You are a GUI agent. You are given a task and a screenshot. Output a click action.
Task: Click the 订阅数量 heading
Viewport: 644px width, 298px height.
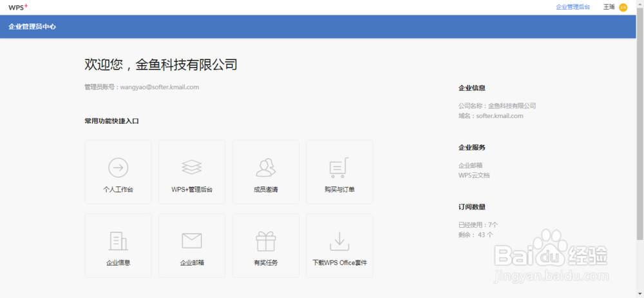click(472, 207)
